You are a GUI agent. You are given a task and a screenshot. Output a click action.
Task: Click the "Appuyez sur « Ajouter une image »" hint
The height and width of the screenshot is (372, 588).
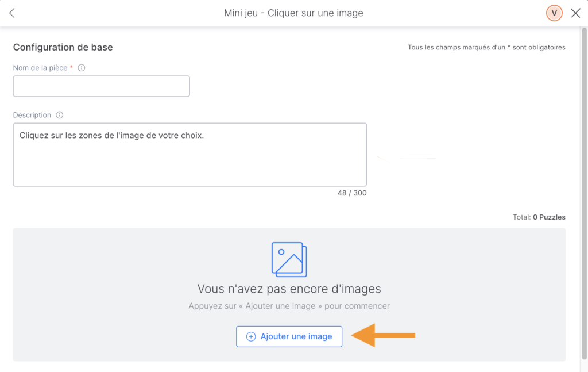point(289,306)
